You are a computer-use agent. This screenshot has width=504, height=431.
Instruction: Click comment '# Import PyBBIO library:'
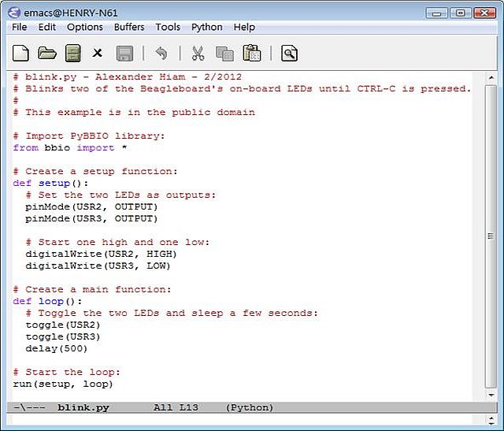pos(89,136)
